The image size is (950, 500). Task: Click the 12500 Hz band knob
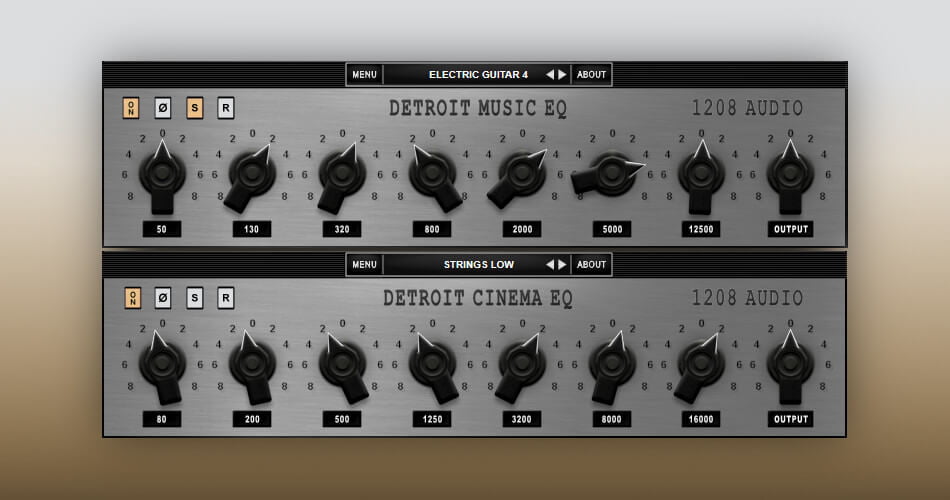pyautogui.click(x=701, y=174)
